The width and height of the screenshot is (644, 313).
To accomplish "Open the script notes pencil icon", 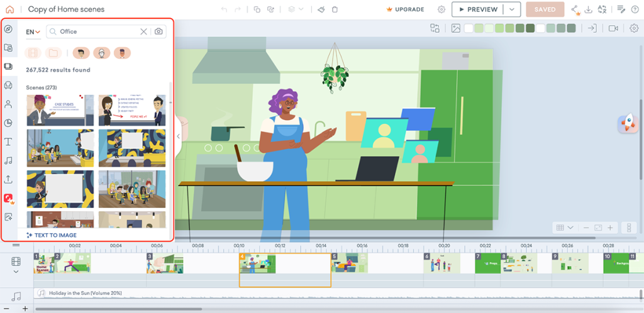I will [x=621, y=9].
